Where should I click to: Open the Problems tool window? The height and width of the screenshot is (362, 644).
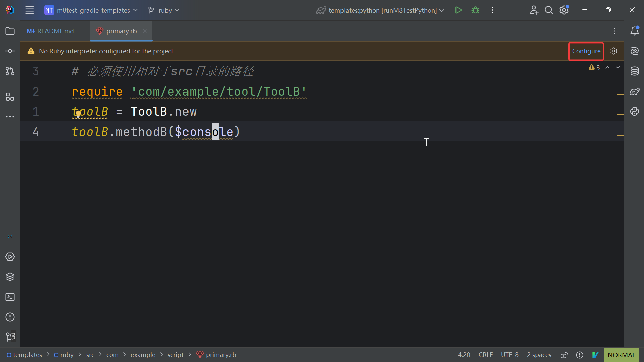[x=10, y=317]
